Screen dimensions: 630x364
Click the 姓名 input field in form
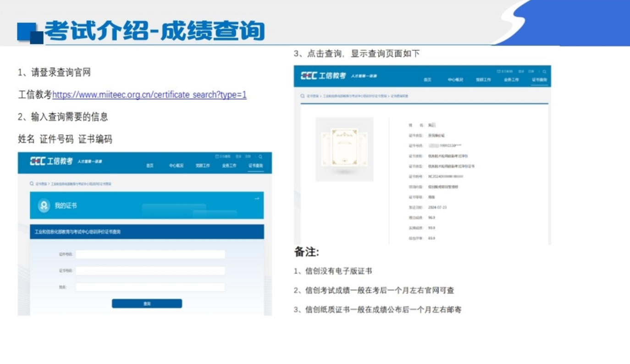click(x=150, y=287)
